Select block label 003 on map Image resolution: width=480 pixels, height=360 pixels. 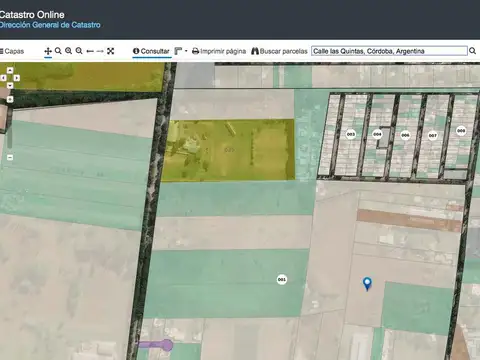coord(350,134)
